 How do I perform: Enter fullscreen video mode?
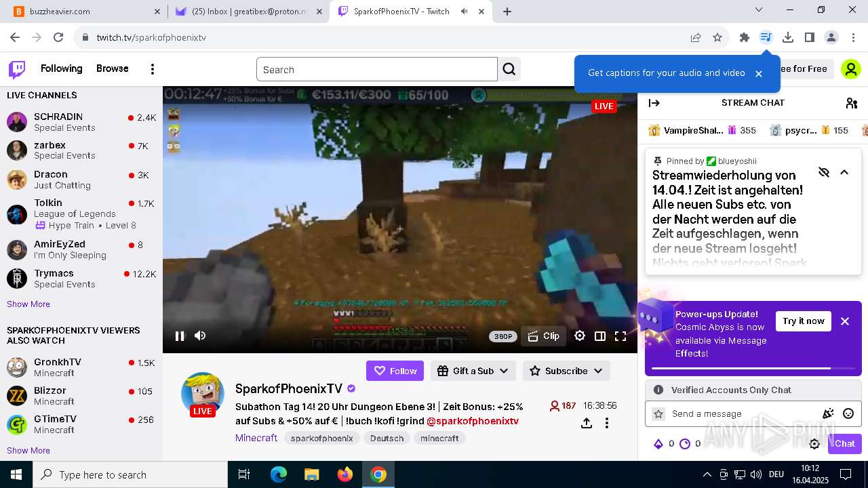coord(620,335)
